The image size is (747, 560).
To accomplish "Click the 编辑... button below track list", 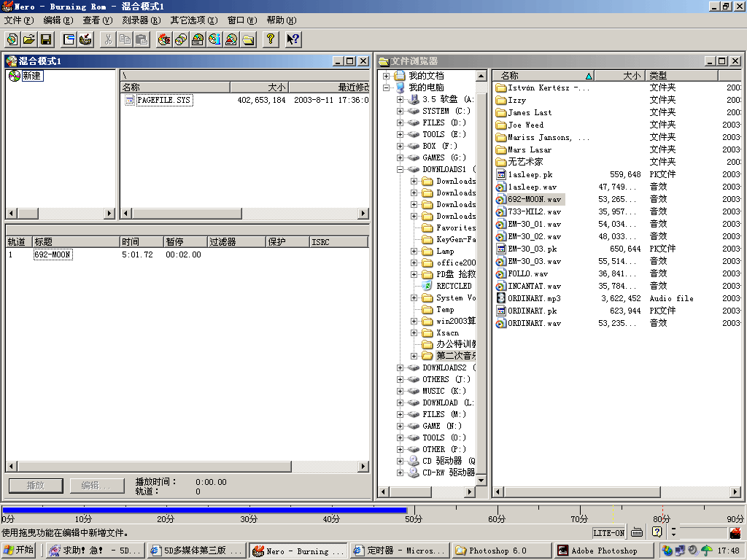I will point(97,485).
